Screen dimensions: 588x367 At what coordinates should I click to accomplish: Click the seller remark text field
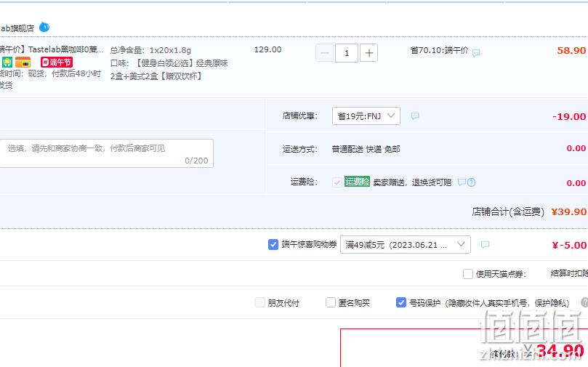tap(107, 153)
